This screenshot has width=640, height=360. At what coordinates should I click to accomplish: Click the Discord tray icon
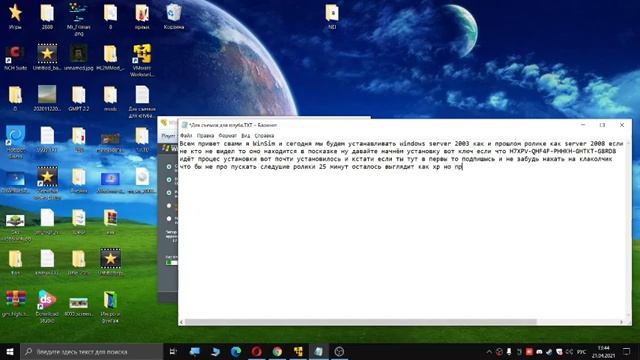[x=539, y=351]
